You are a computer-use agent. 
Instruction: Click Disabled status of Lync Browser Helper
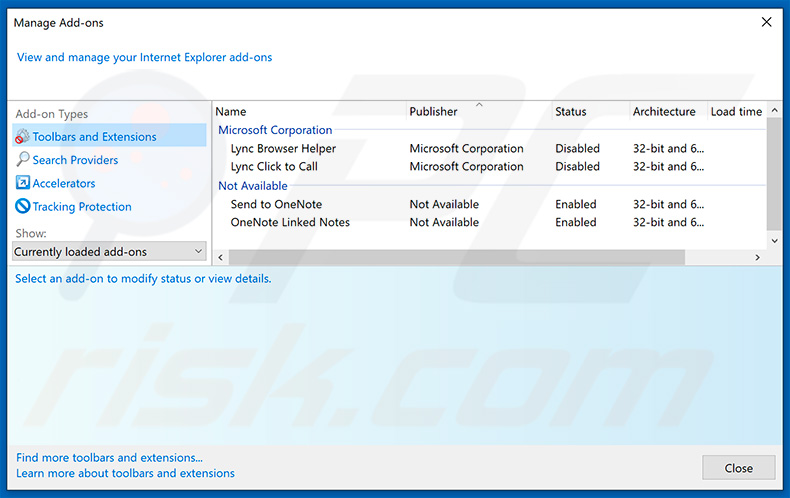coord(577,148)
